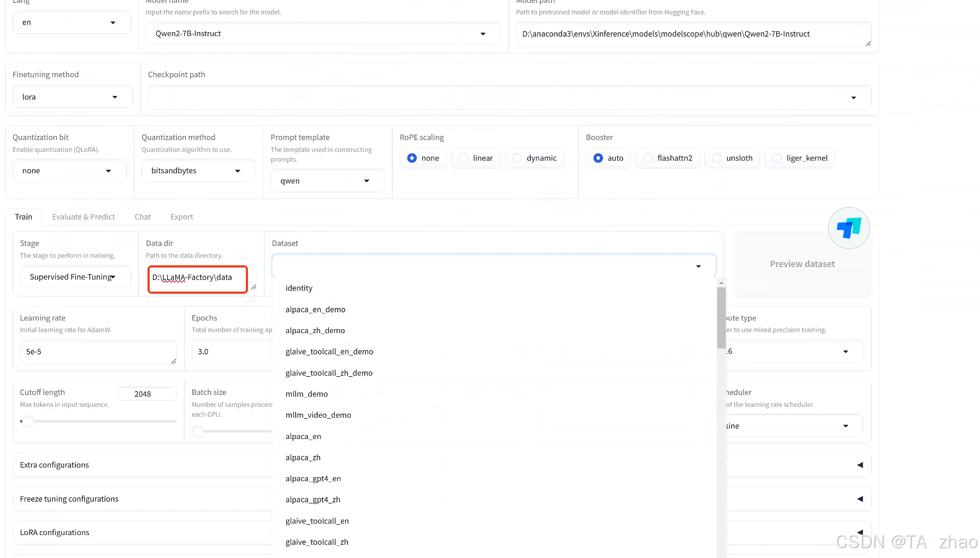Switch to the Export tab
Screen dimensions: 980x558
[x=182, y=217]
